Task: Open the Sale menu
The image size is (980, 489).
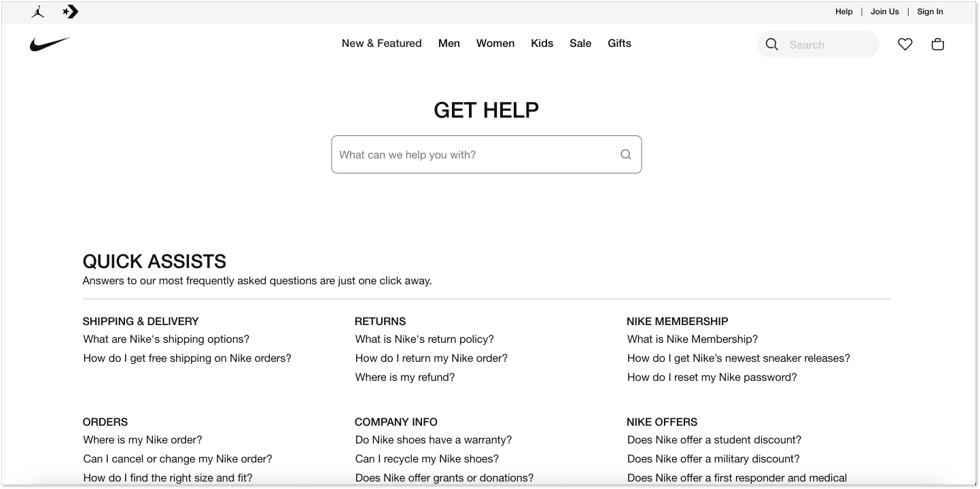Action: (x=580, y=44)
